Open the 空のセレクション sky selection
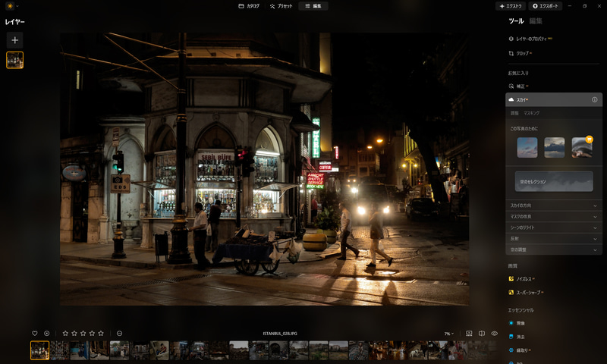Screen dimensions: 607x364 pyautogui.click(x=555, y=181)
